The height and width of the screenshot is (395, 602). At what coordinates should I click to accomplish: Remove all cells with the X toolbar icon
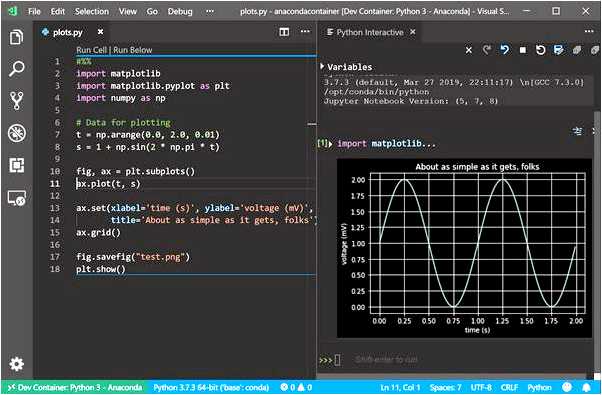[468, 50]
